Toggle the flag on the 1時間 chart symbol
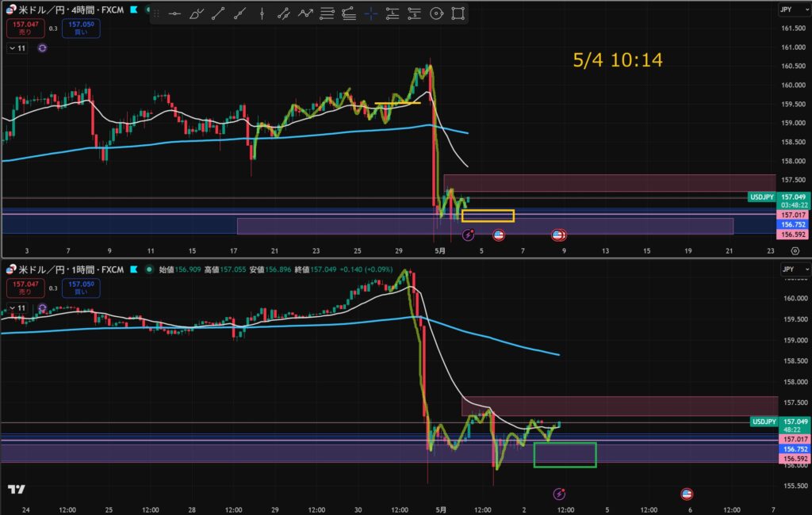This screenshot has height=515, width=812. tap(134, 269)
